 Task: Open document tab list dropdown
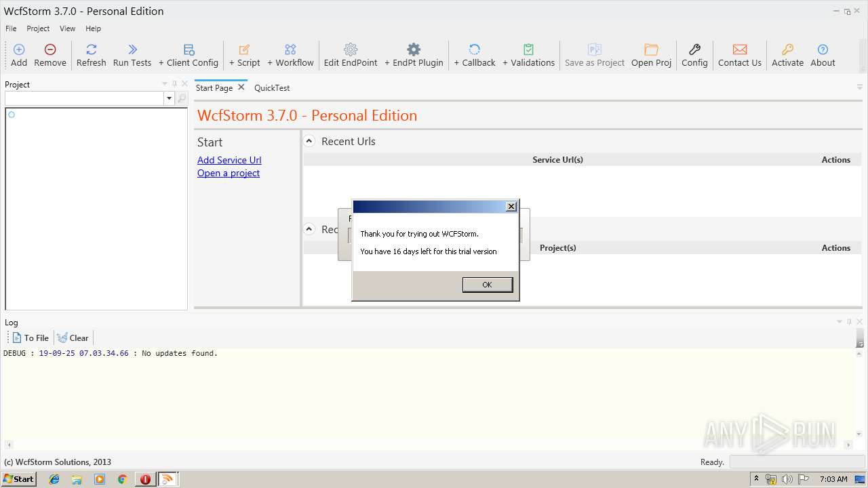pyautogui.click(x=859, y=87)
